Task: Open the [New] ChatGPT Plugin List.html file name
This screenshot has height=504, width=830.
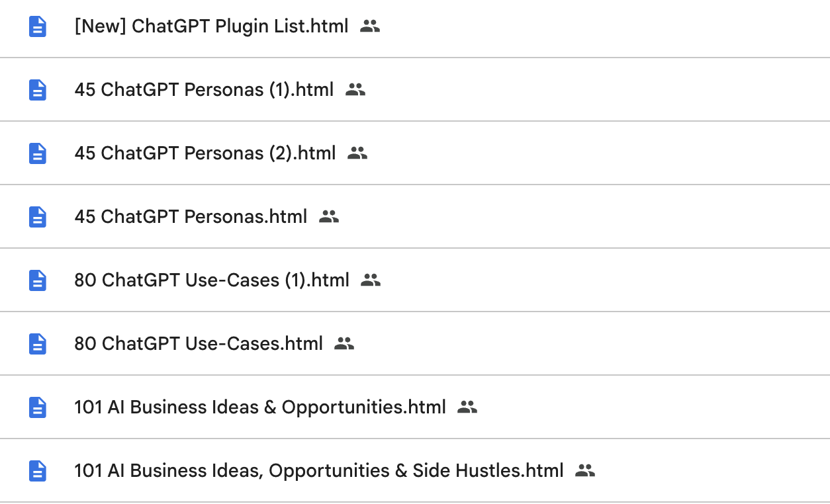Action: click(x=211, y=26)
